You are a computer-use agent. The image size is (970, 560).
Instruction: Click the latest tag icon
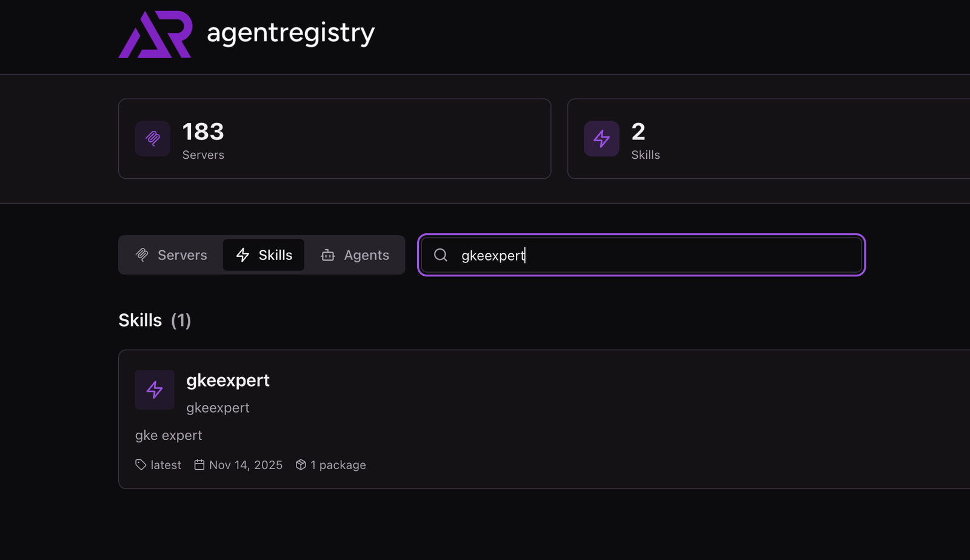[141, 465]
